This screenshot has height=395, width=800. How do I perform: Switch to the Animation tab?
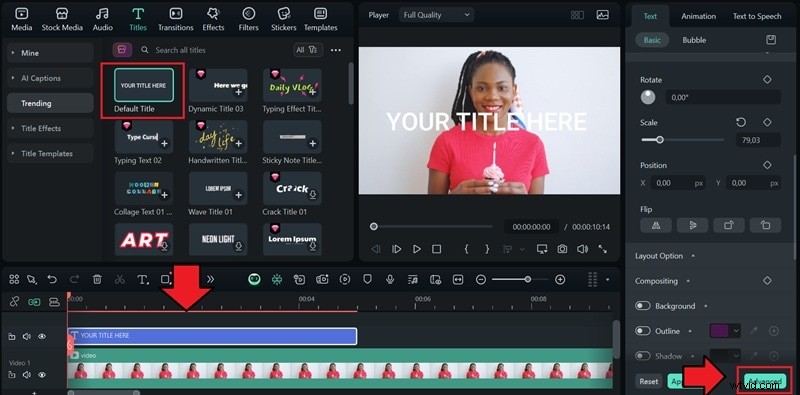(698, 16)
